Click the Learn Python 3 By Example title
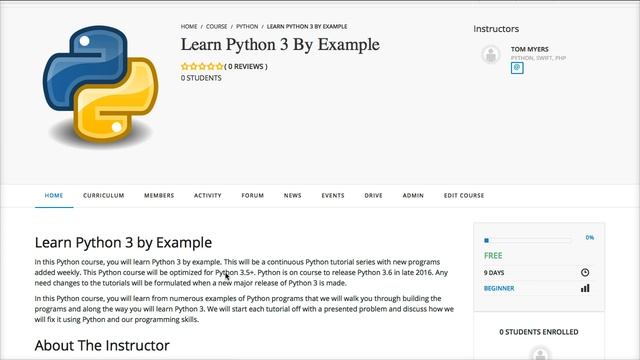640x360 pixels. click(x=280, y=44)
